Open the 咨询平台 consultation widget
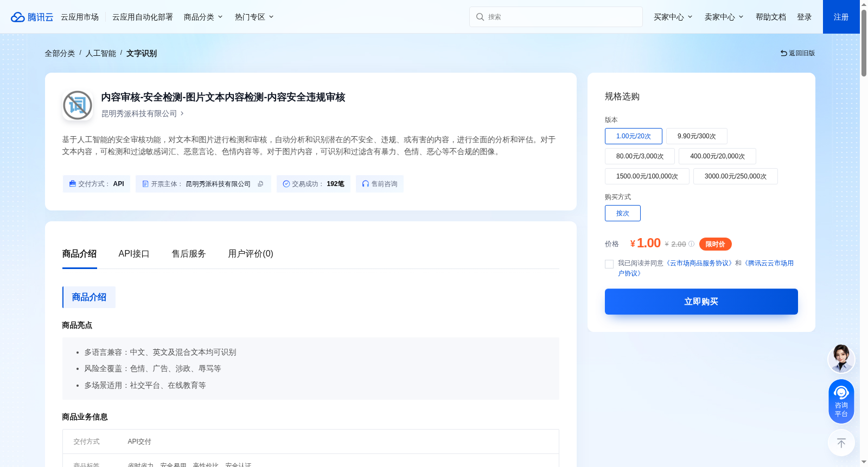The image size is (868, 467). pos(841,401)
